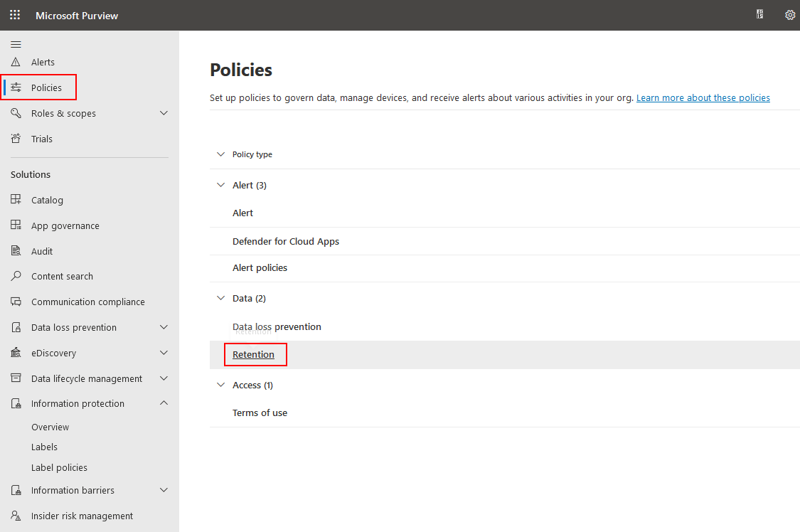Open Content search in the sidebar
The image size is (800, 532).
63,276
